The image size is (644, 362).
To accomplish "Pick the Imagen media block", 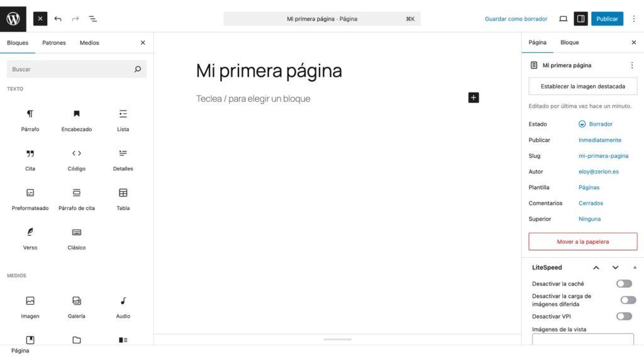I will 30,306.
